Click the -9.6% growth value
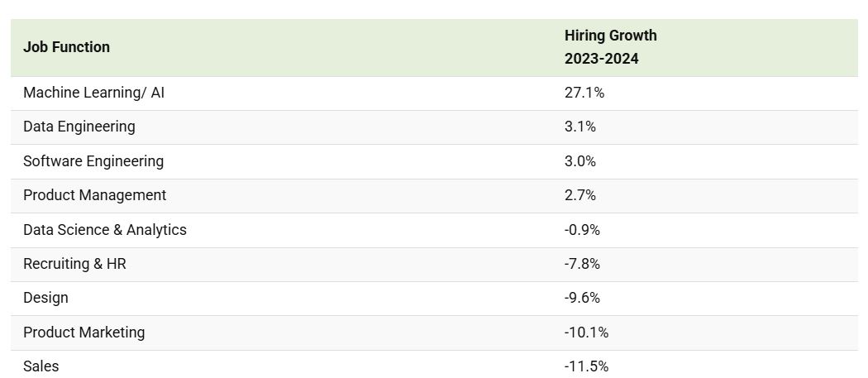Viewport: 868px width, 378px height. point(582,298)
